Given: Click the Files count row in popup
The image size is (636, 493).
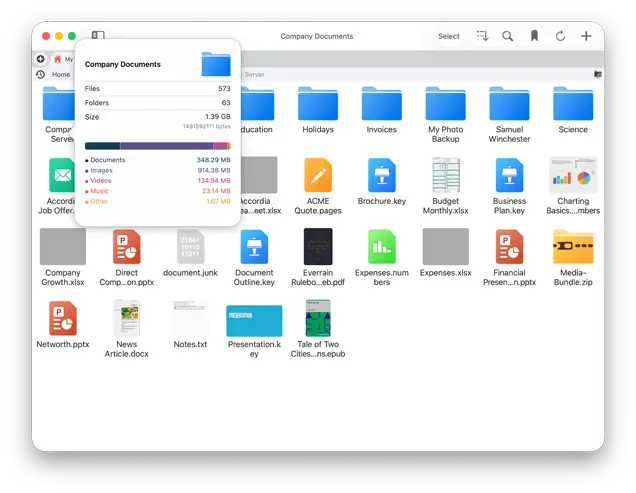Looking at the screenshot, I should click(x=157, y=88).
